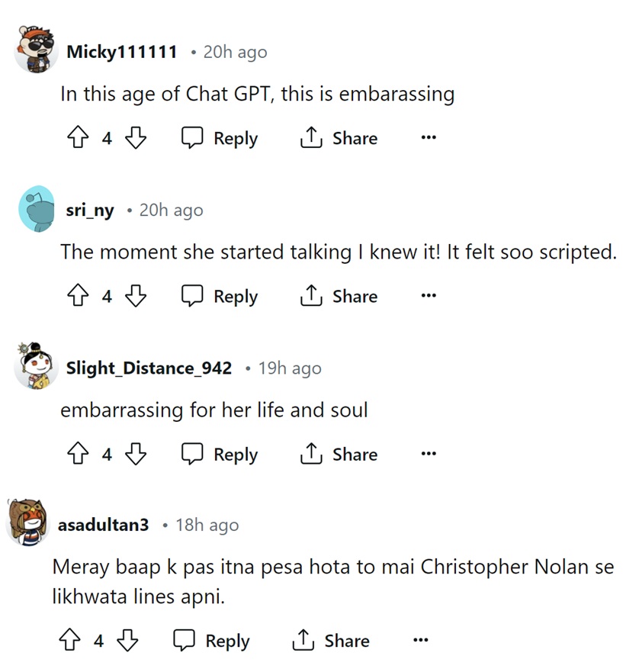The height and width of the screenshot is (672, 639).
Task: Reply to sri_ny's comment
Action: (220, 296)
